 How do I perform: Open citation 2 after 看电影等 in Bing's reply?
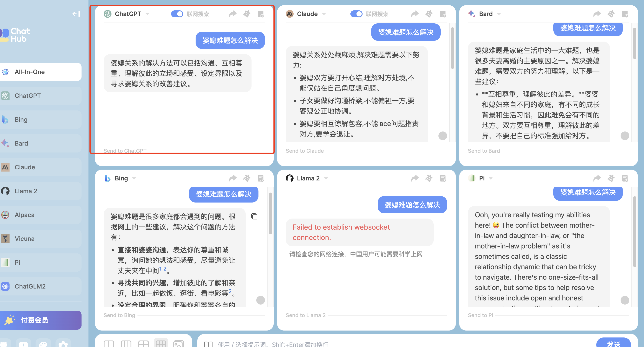(x=230, y=291)
